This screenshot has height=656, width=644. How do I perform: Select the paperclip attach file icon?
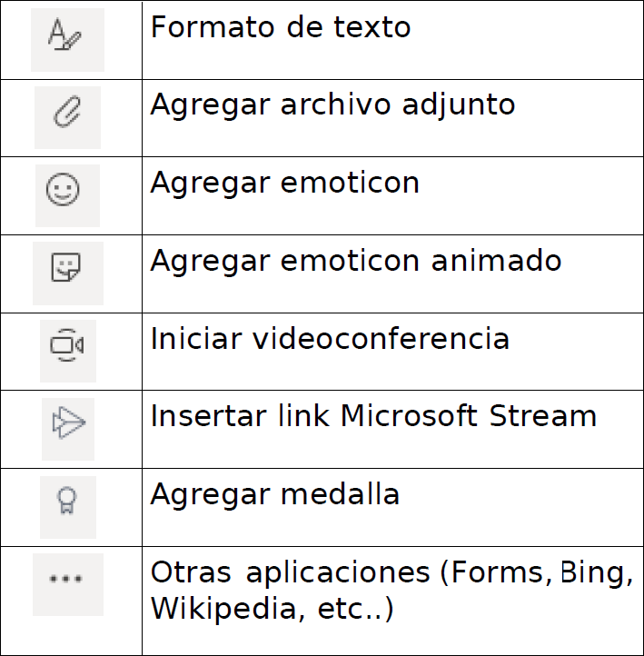(x=67, y=117)
